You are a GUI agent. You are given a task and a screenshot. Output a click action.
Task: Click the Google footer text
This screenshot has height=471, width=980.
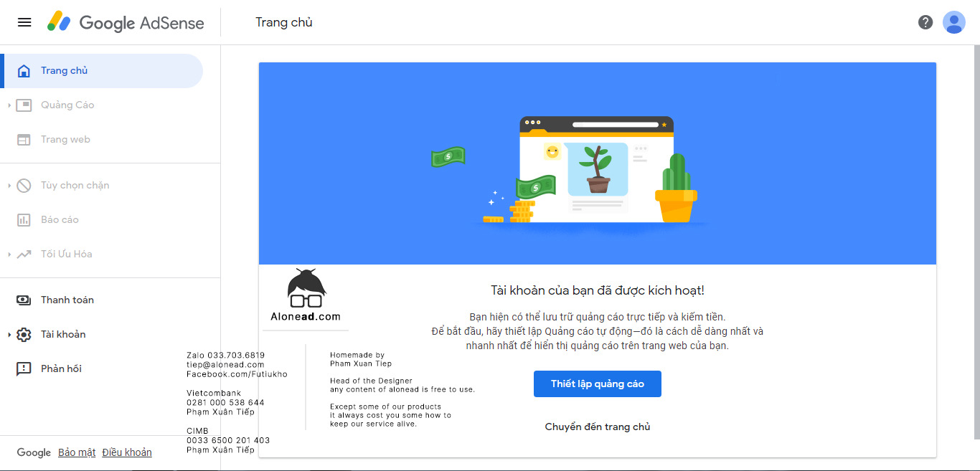(x=34, y=452)
